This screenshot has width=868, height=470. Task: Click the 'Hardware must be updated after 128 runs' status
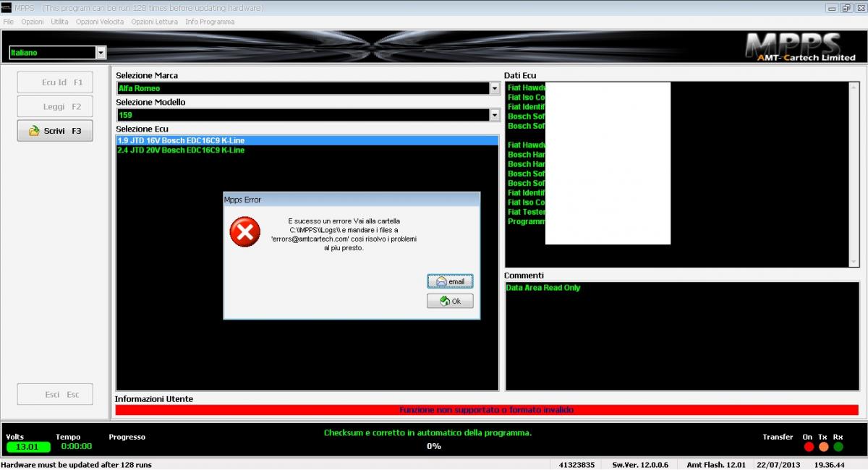pos(76,465)
